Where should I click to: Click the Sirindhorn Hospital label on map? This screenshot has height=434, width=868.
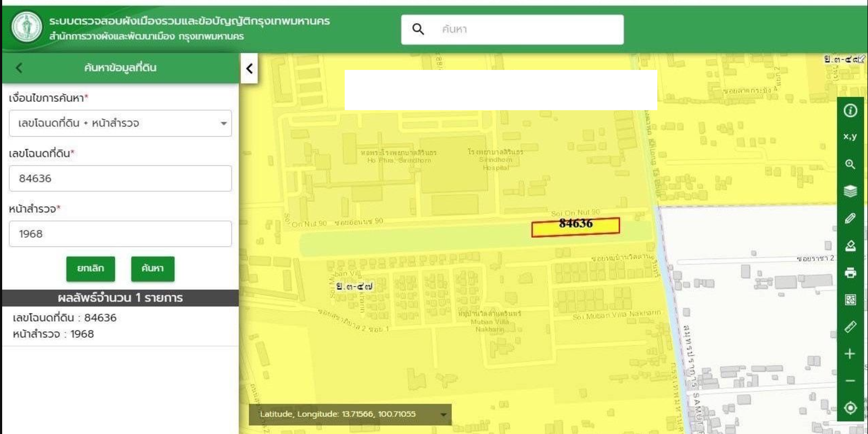(495, 160)
